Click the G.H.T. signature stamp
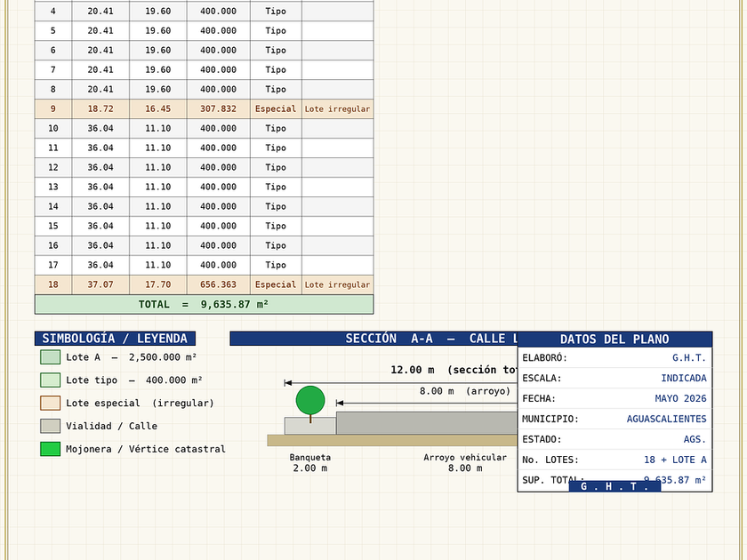The height and width of the screenshot is (560, 747). pyautogui.click(x=614, y=486)
